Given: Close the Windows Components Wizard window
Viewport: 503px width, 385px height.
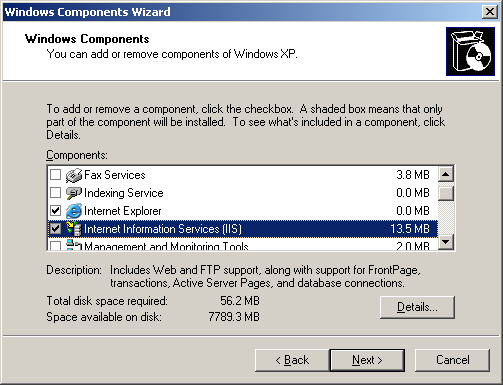Looking at the screenshot, I should tap(490, 12).
